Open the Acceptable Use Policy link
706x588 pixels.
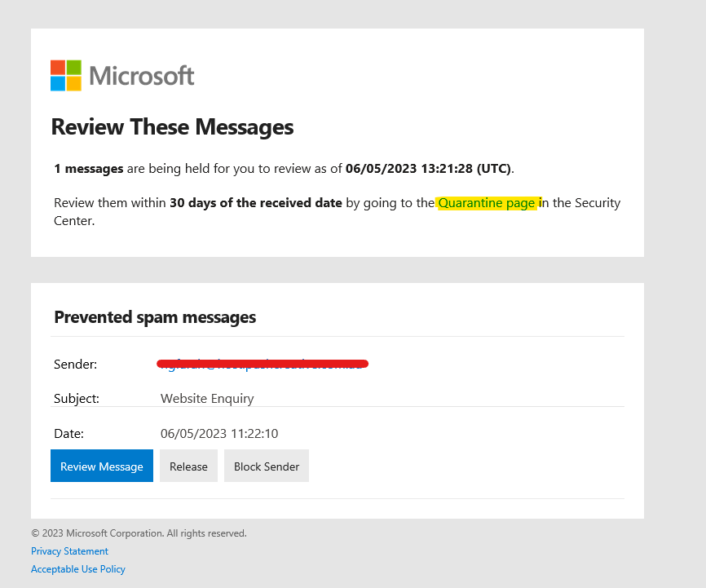pos(77,569)
